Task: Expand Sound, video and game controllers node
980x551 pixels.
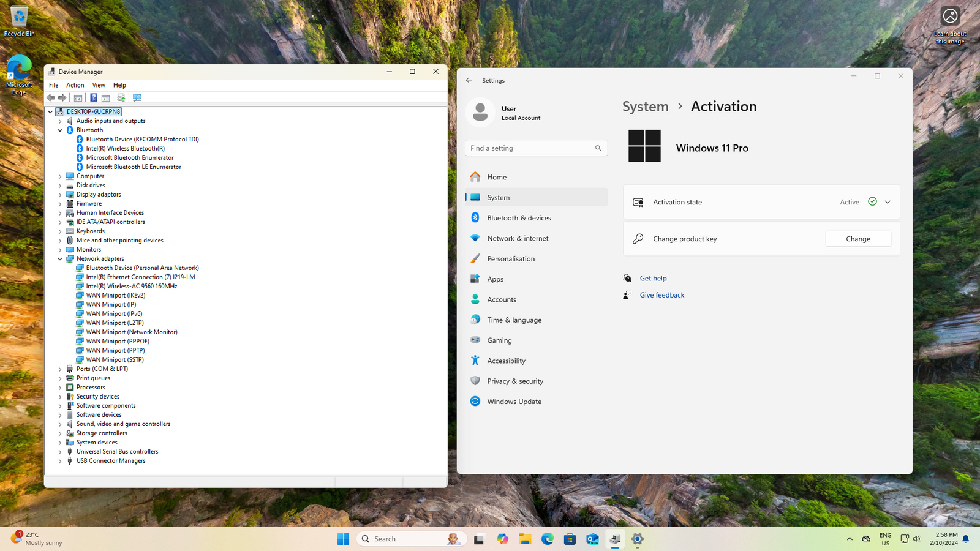Action: pos(60,424)
